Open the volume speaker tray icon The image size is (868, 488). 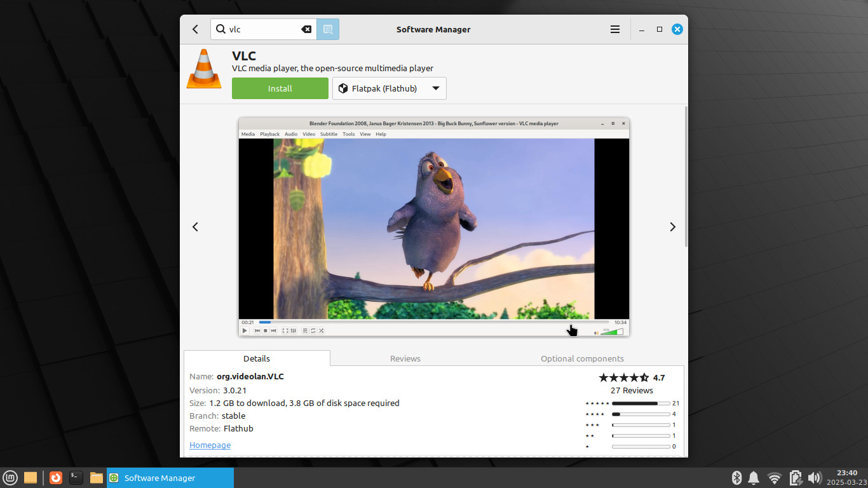click(814, 478)
